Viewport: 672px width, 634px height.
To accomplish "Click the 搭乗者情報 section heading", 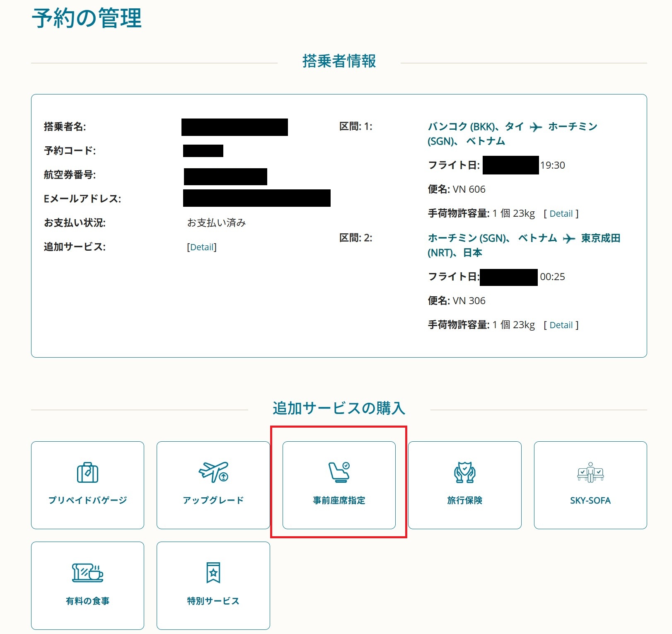I will [339, 61].
